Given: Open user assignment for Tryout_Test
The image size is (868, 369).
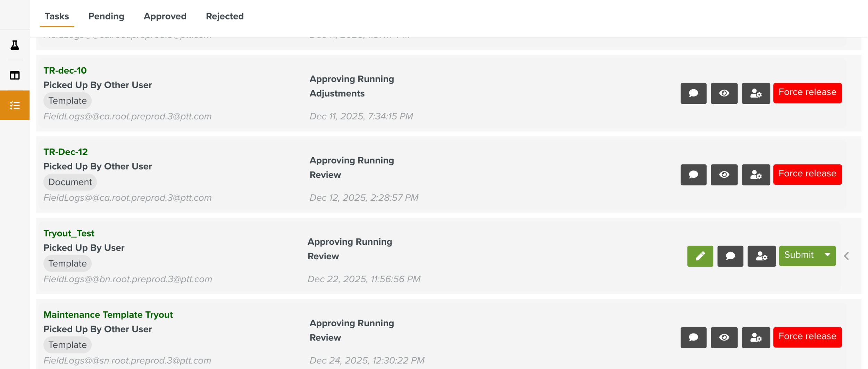Looking at the screenshot, I should (761, 256).
